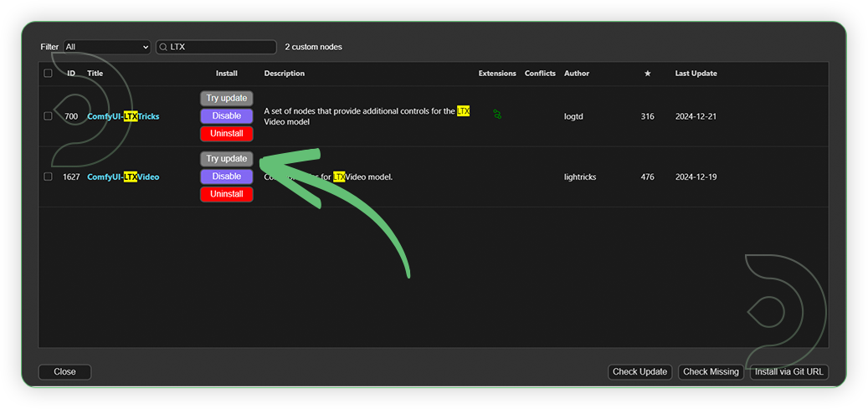The height and width of the screenshot is (409, 868).
Task: Select the date 2024-12-21
Action: pyautogui.click(x=696, y=117)
